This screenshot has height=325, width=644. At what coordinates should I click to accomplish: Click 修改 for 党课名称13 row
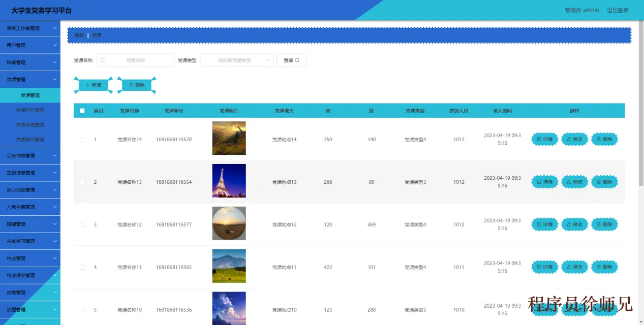[575, 182]
